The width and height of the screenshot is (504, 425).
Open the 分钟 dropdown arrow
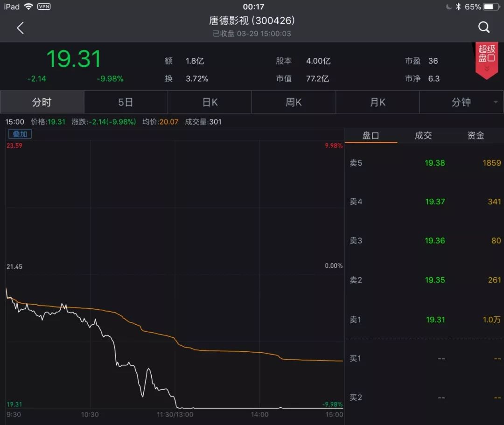point(496,102)
